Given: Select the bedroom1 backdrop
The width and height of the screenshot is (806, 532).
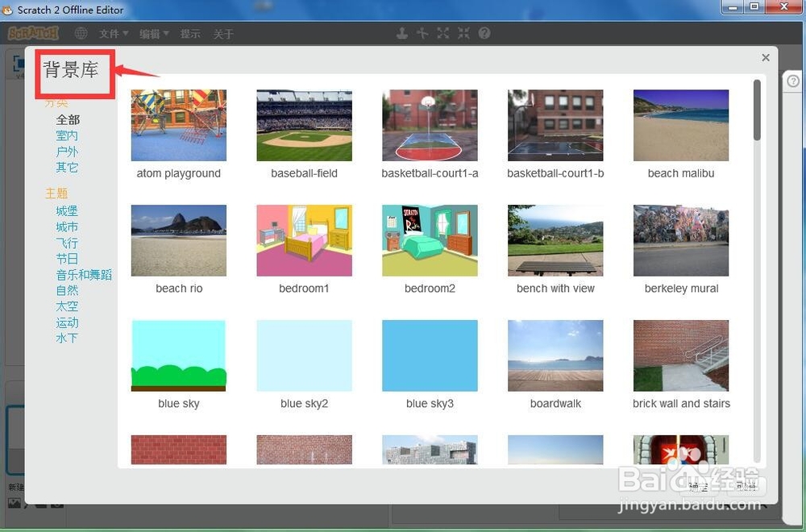Looking at the screenshot, I should tap(305, 240).
